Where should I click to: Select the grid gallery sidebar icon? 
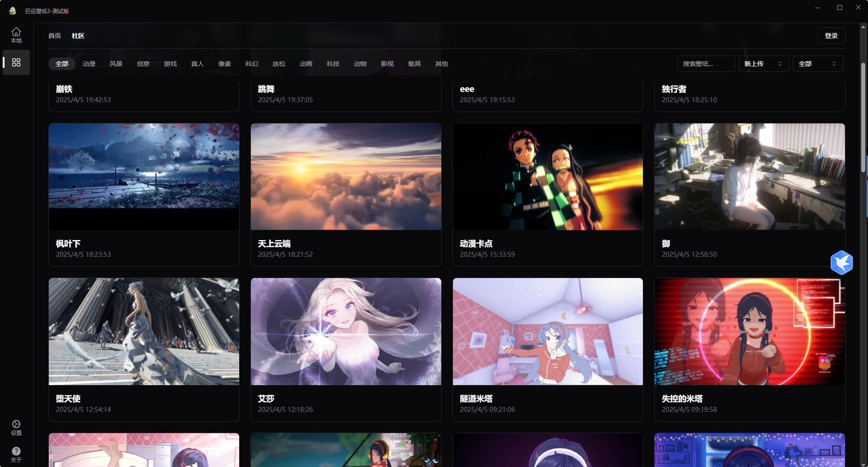tap(16, 62)
